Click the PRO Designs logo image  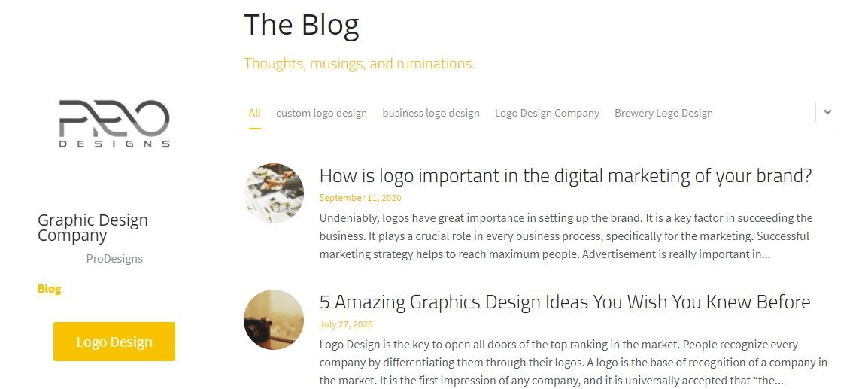pyautogui.click(x=114, y=123)
